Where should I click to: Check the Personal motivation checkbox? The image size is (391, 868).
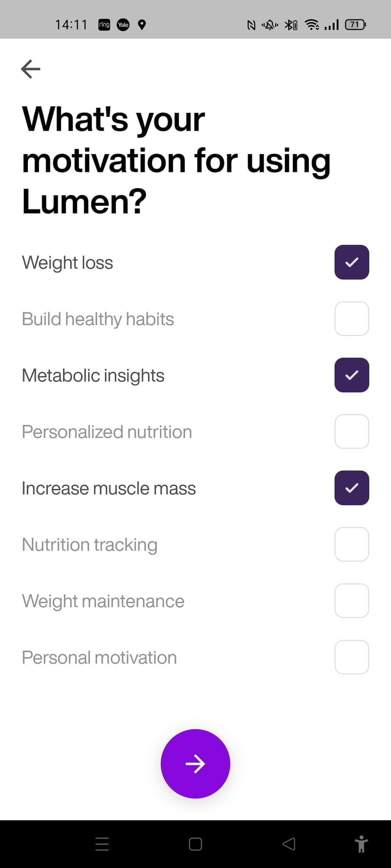[351, 657]
